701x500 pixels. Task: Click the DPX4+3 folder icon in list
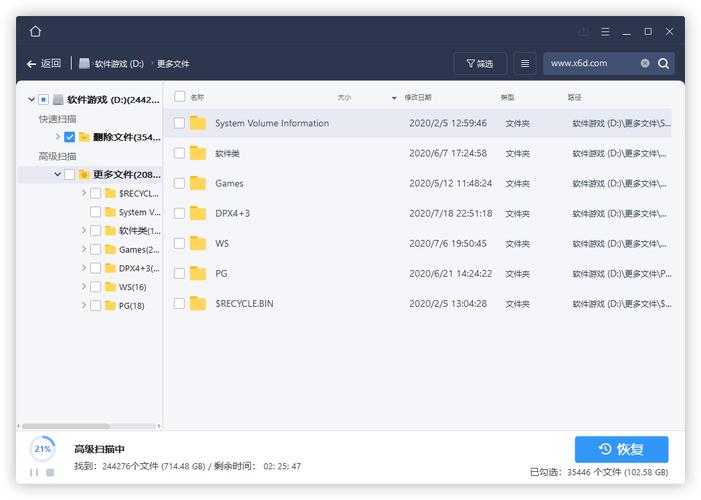click(x=198, y=213)
